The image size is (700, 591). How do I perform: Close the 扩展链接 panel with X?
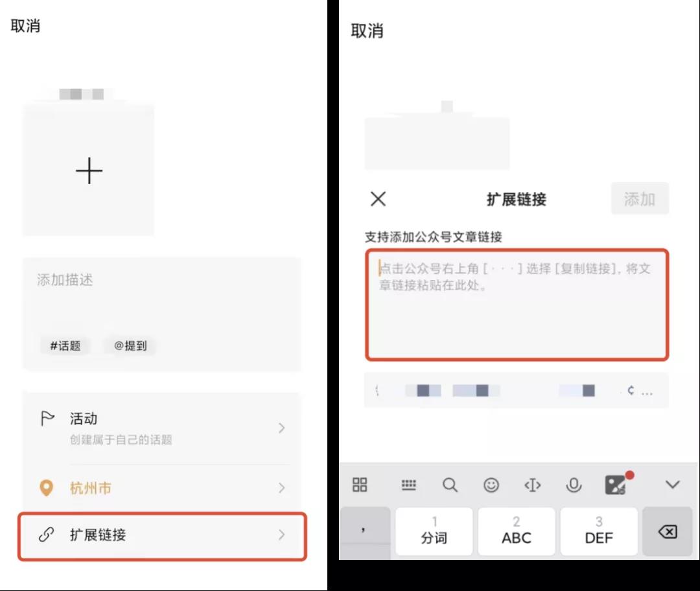coord(378,199)
